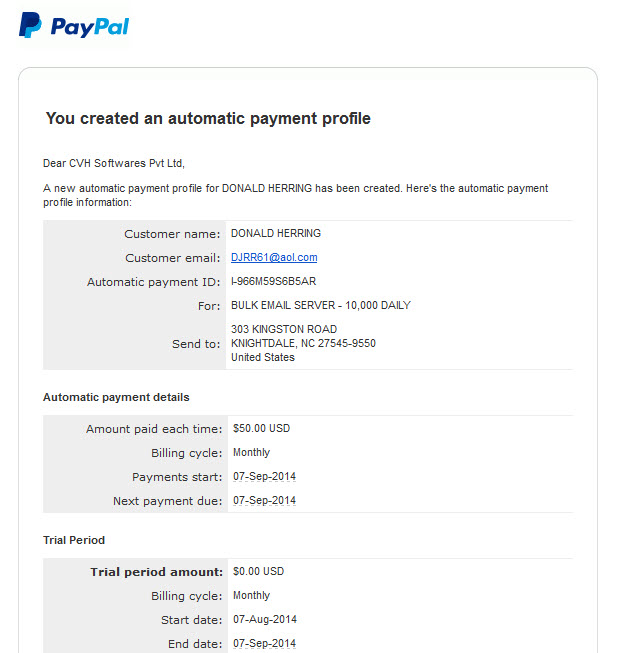637x653 pixels.
Task: Click the PayPal wordmark text
Action: [x=90, y=27]
